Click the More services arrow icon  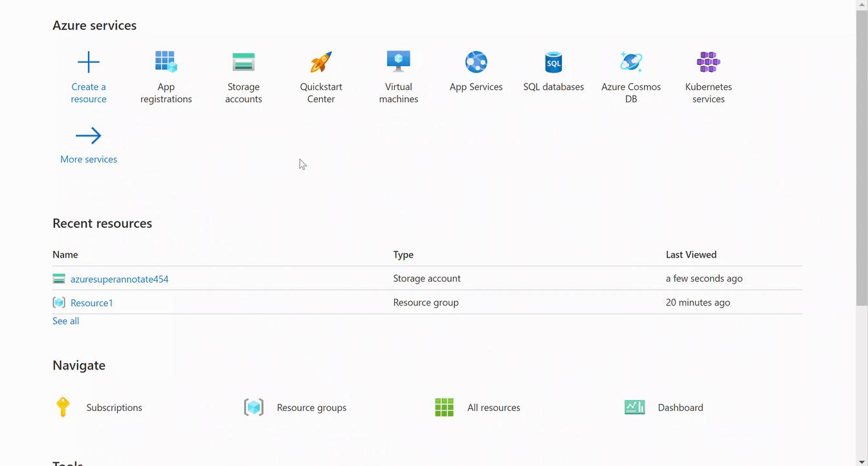pyautogui.click(x=89, y=136)
